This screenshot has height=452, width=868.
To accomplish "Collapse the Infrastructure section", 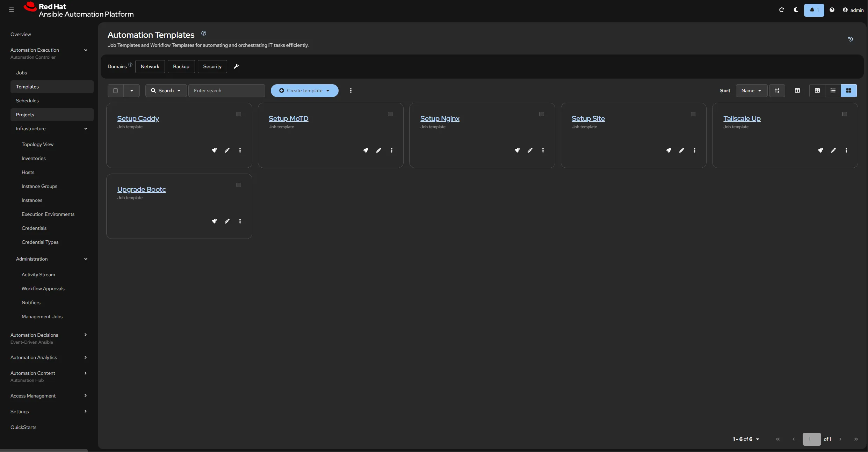I will click(86, 129).
